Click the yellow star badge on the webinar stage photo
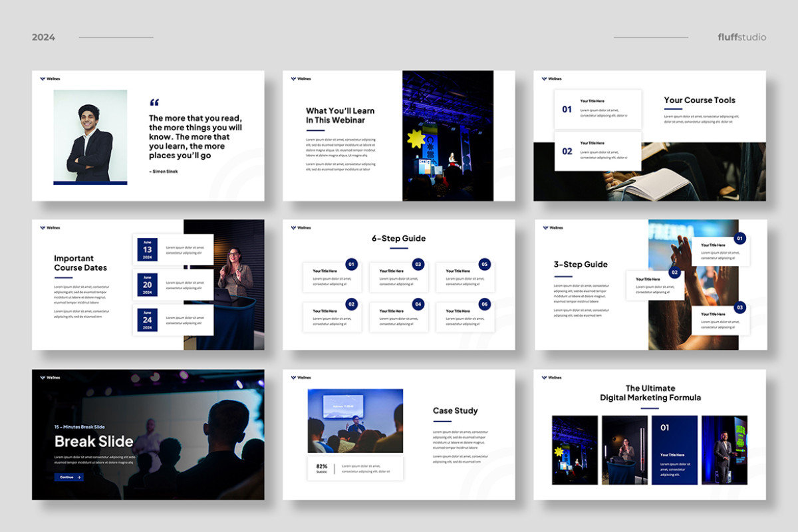Screen dimensions: 798x532 (416, 139)
